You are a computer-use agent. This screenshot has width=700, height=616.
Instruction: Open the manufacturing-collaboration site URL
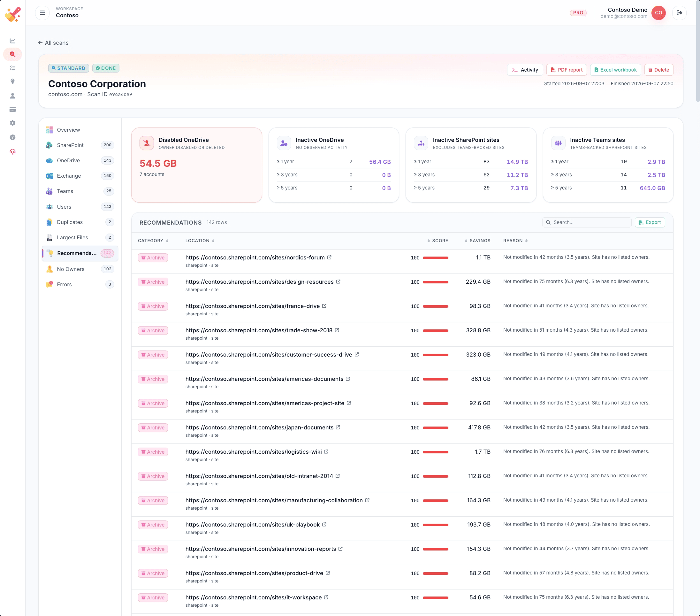click(274, 501)
